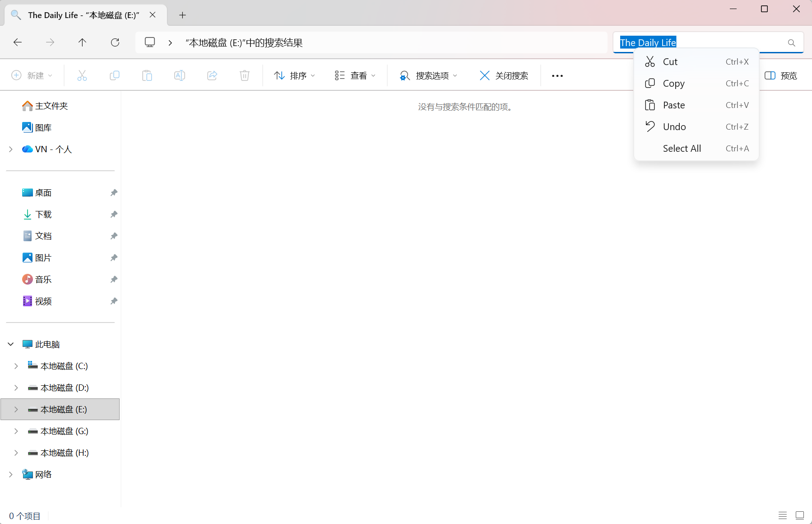The image size is (812, 524).
Task: Select 本地磁盘 (E:) drive
Action: tap(60, 409)
